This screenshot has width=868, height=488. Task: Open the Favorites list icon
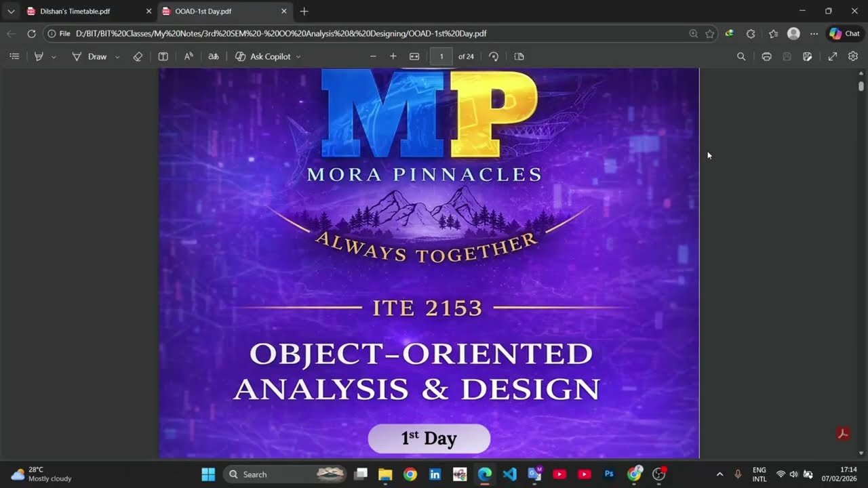(x=773, y=33)
